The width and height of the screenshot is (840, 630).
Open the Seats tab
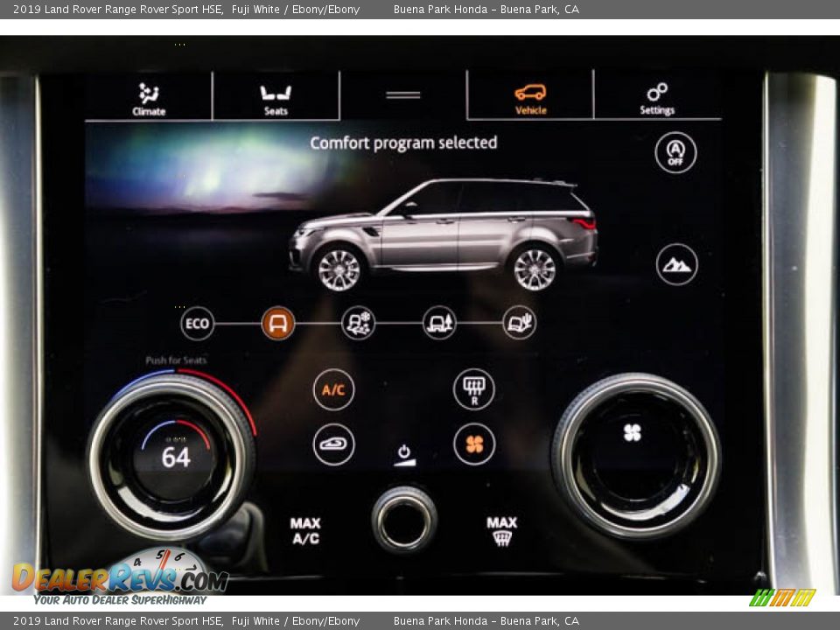(x=276, y=99)
